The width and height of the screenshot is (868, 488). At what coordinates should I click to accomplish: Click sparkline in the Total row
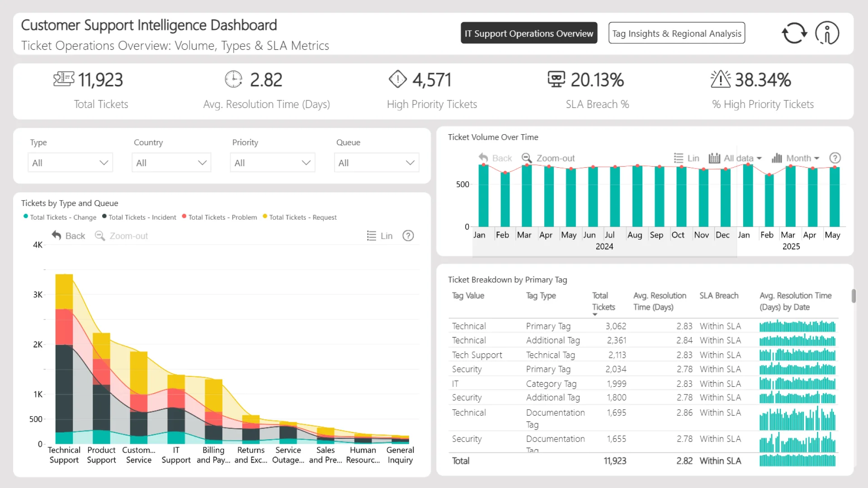click(x=797, y=460)
